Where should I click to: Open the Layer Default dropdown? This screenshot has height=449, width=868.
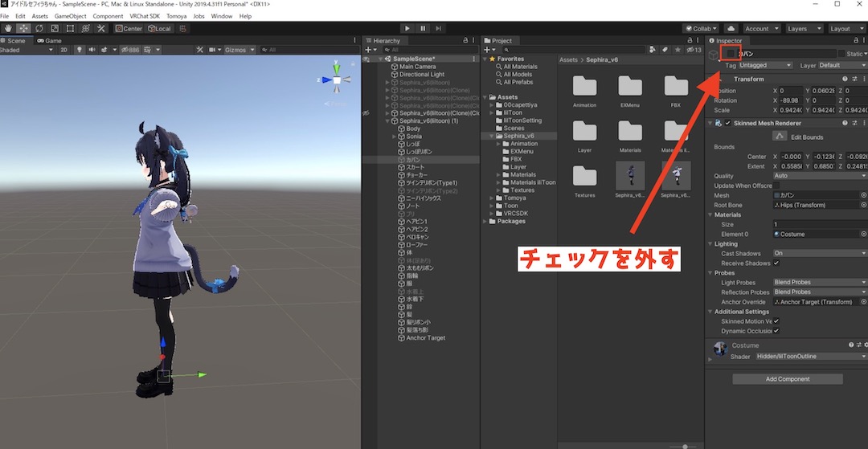coord(842,65)
